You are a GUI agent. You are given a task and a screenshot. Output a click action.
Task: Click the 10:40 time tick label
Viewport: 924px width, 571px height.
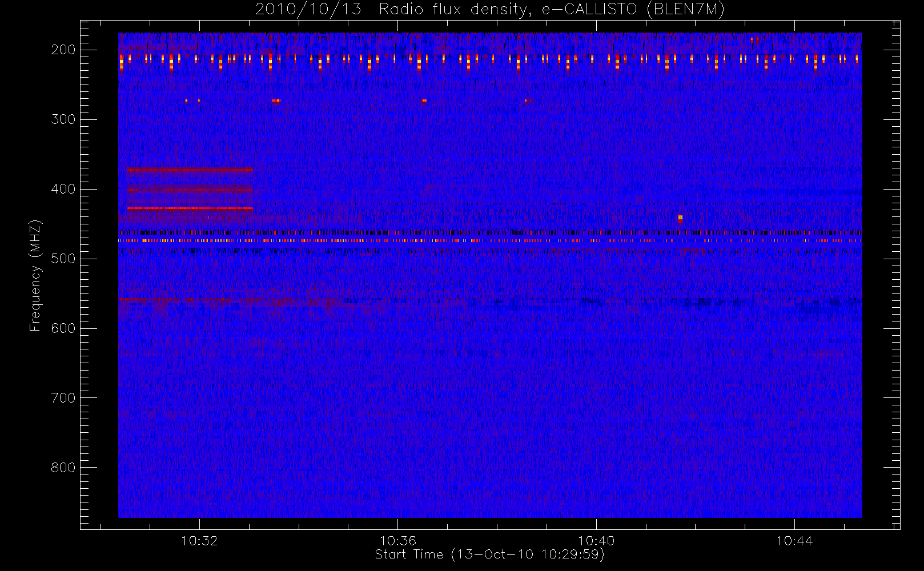pos(596,541)
